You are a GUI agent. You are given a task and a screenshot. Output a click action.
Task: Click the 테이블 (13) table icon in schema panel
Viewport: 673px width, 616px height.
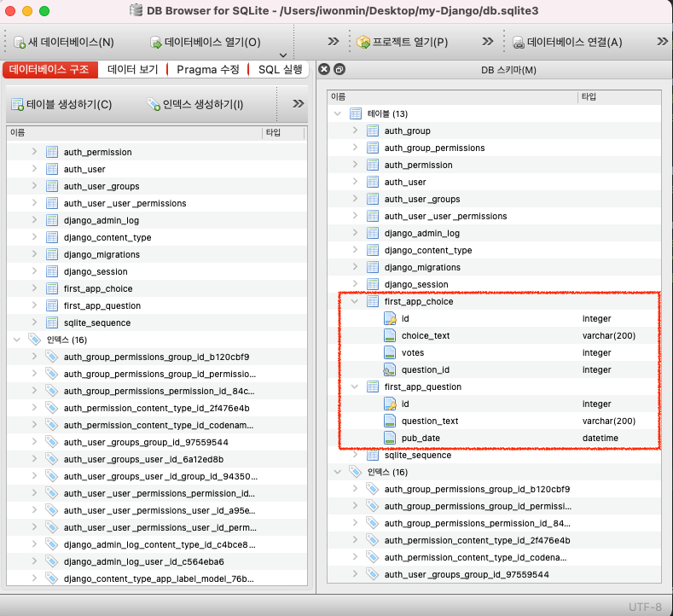(356, 113)
